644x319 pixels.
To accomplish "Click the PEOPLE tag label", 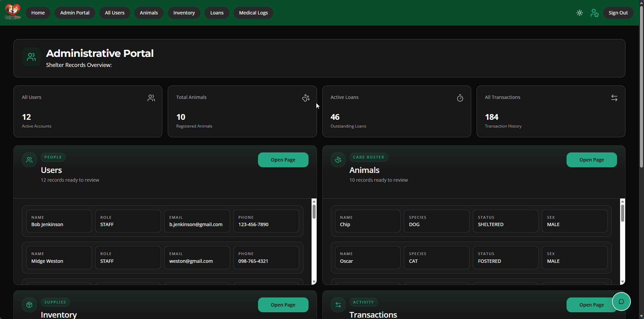I will (53, 157).
